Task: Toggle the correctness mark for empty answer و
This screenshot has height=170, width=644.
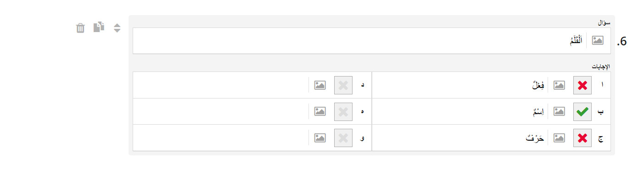Action: [x=343, y=137]
